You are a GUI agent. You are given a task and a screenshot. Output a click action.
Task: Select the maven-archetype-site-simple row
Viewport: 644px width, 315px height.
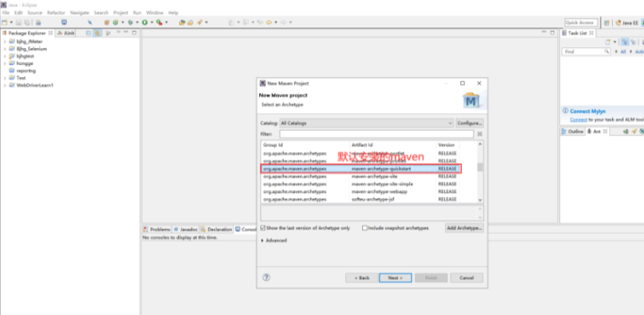(x=369, y=184)
